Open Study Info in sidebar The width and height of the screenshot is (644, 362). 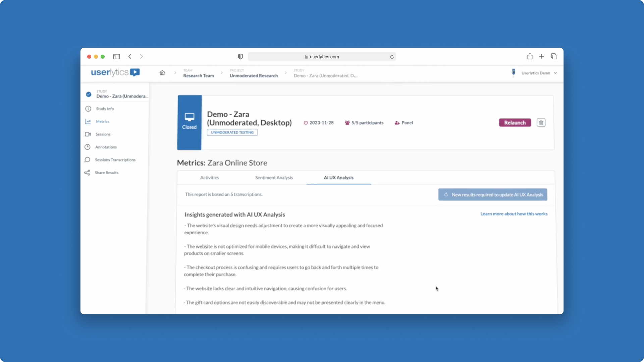pos(105,109)
